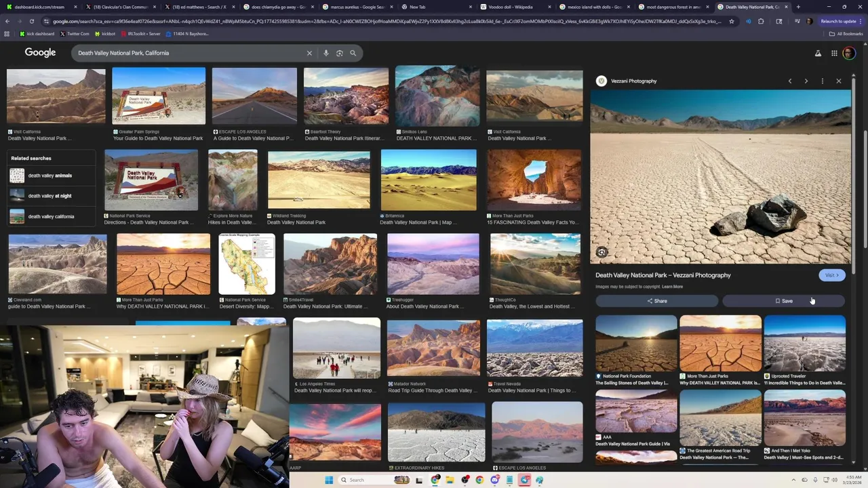Go to next image in preview panel
868x488 pixels.
pyautogui.click(x=806, y=81)
